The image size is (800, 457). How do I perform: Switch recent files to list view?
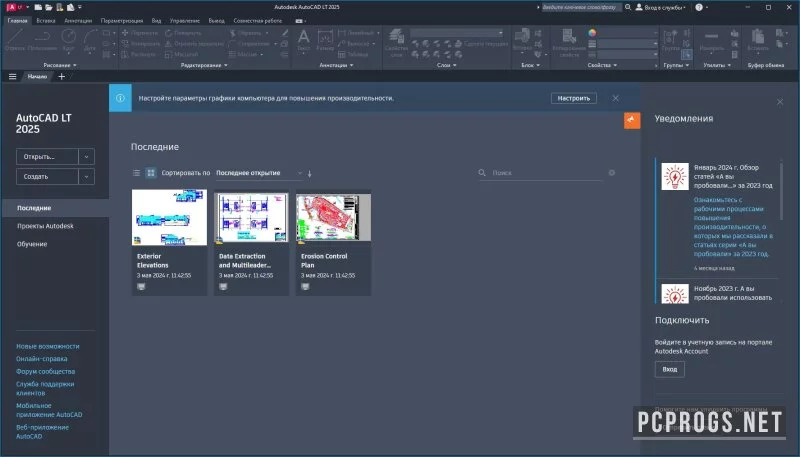pyautogui.click(x=136, y=173)
